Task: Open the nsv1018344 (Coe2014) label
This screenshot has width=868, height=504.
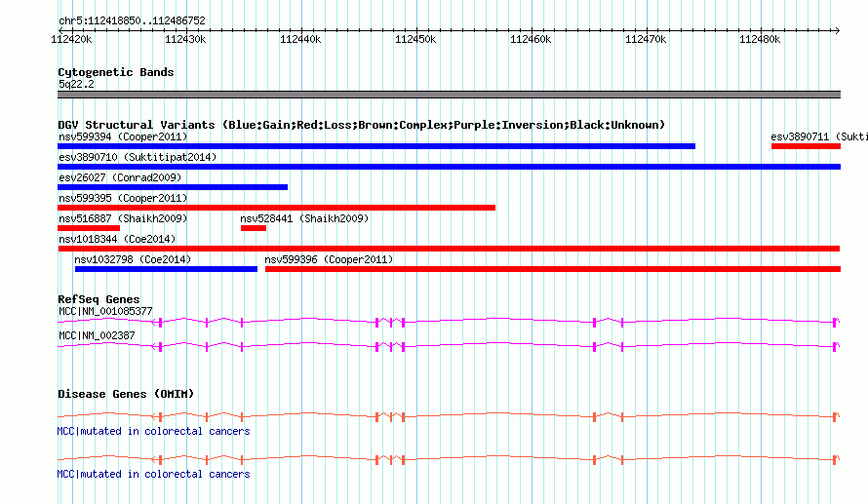Action: [x=117, y=239]
